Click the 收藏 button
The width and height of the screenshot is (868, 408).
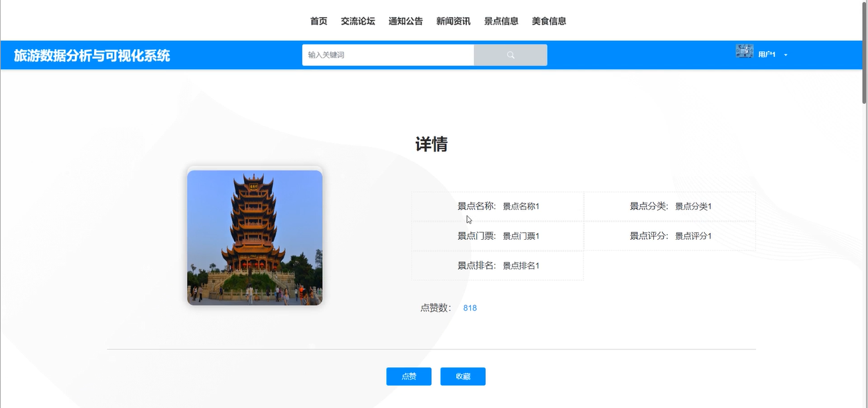(463, 376)
